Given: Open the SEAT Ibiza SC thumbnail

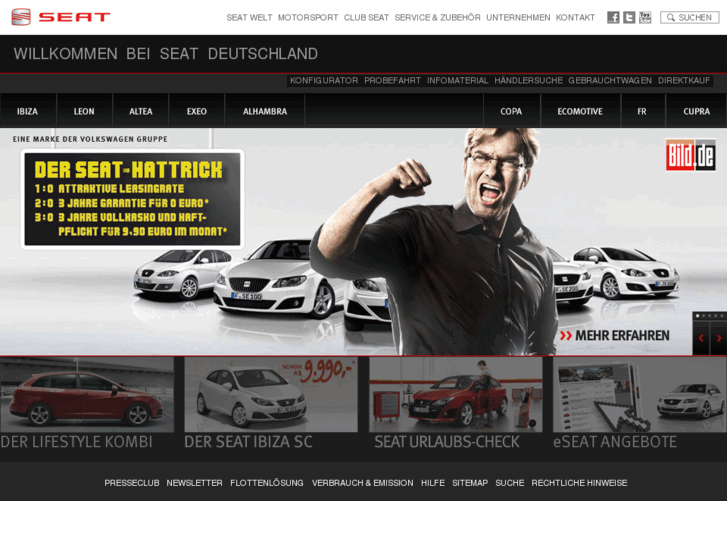Looking at the screenshot, I should coord(271,394).
